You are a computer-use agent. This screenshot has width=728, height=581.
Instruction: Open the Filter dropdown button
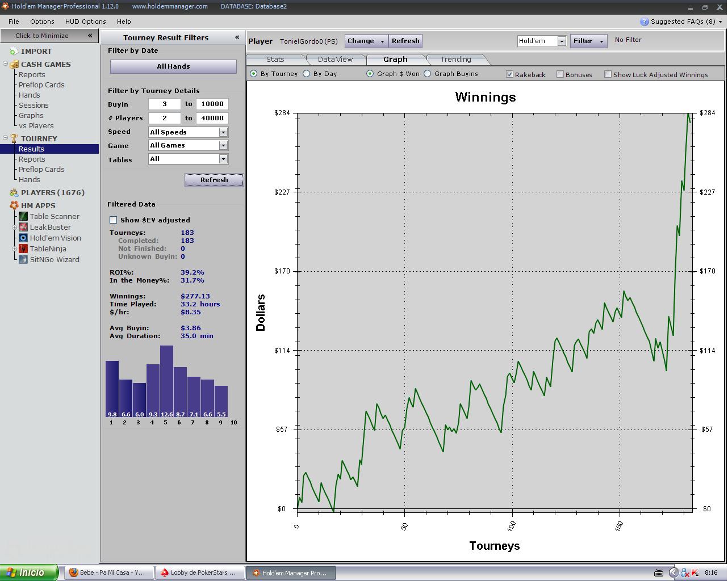click(588, 41)
